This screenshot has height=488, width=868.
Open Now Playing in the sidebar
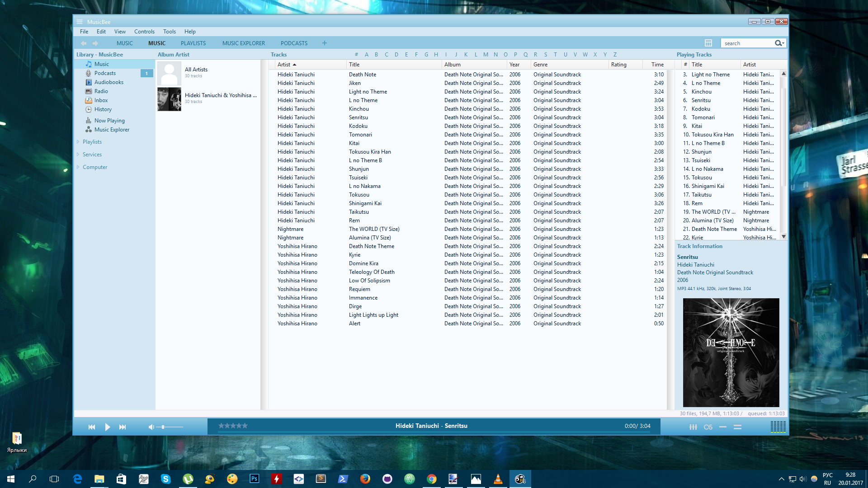115,121
